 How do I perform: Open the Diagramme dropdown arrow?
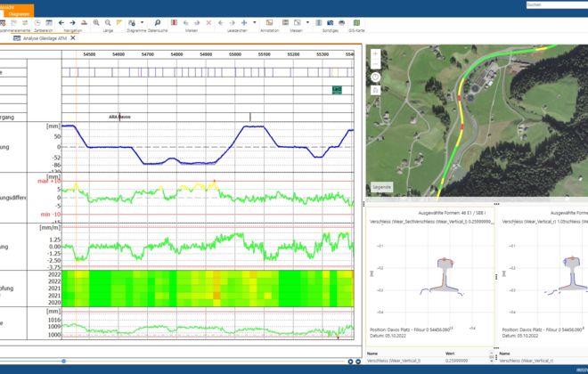coord(143,21)
